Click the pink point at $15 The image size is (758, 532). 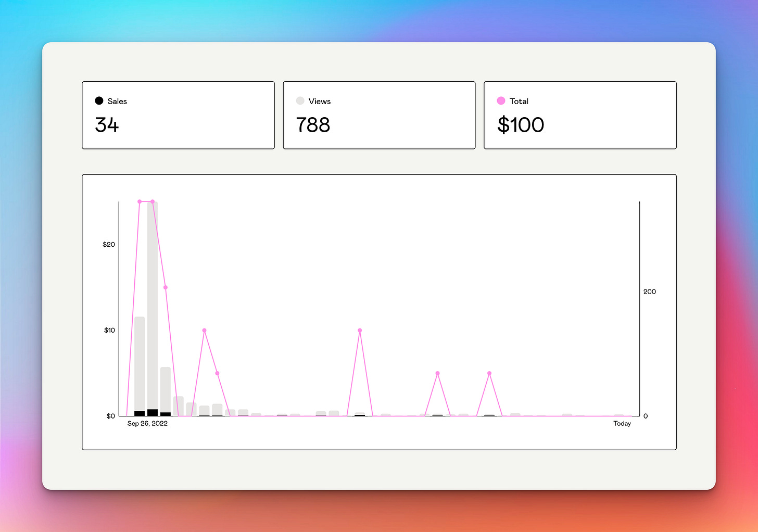(x=166, y=287)
